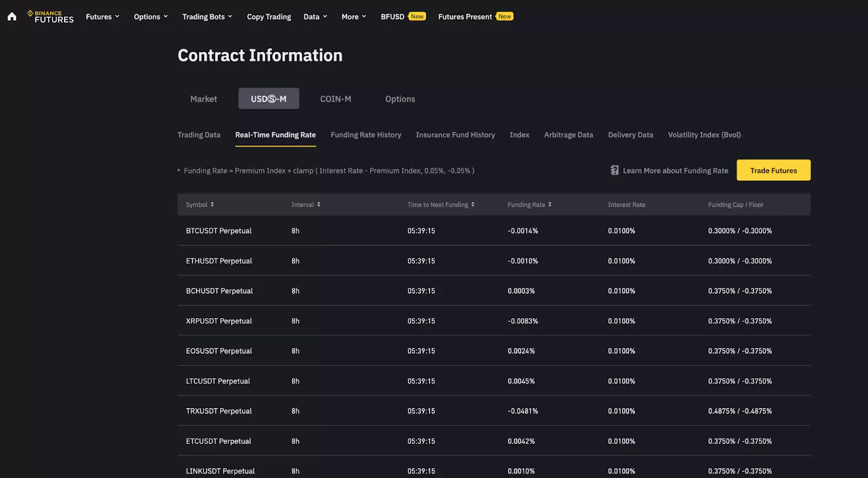
Task: Click the Binance Futures logo
Action: click(50, 17)
